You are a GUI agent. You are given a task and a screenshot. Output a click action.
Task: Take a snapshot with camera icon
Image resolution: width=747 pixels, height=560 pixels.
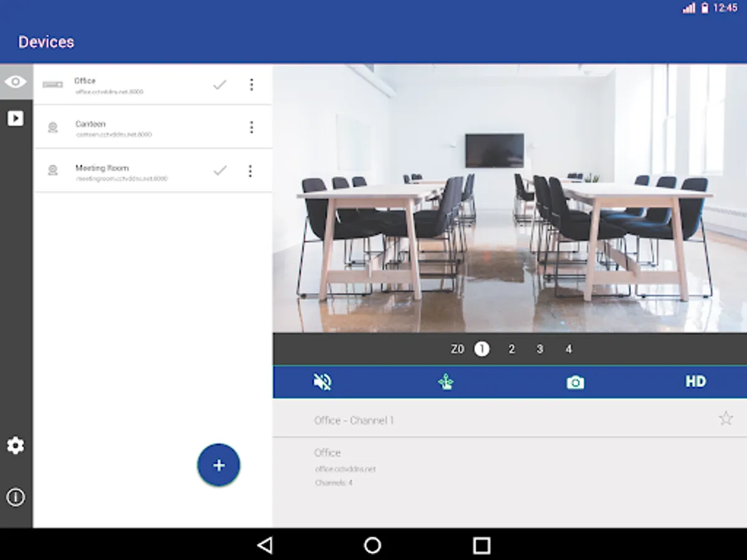[575, 383]
